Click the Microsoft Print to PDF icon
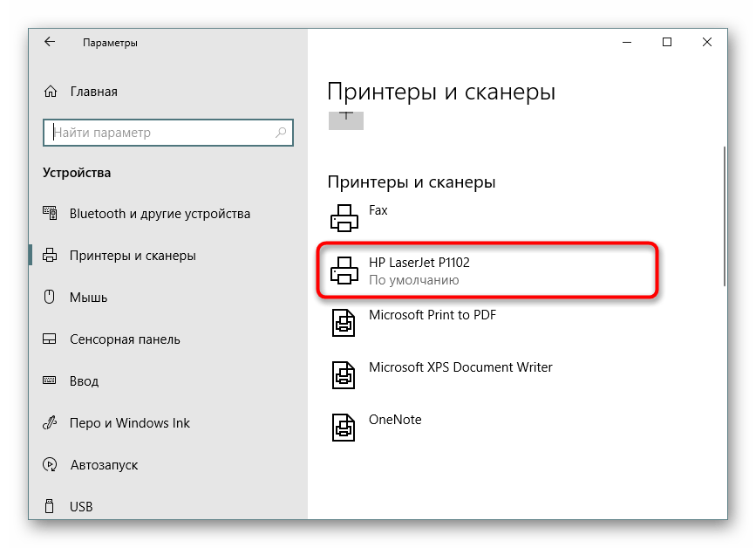 pyautogui.click(x=344, y=323)
